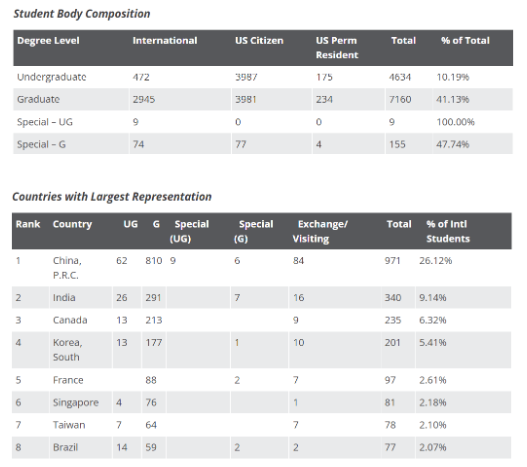Click the Canada total 235 cell

tap(393, 320)
